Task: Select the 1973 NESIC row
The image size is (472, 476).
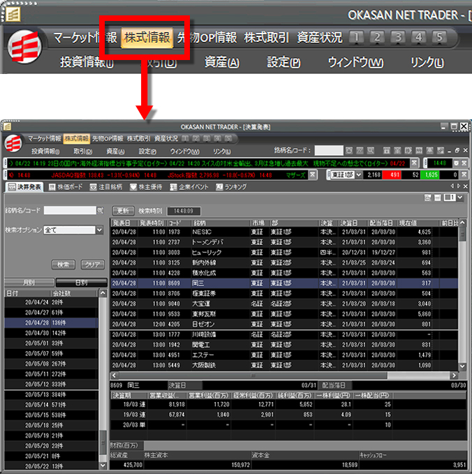Action: click(284, 232)
